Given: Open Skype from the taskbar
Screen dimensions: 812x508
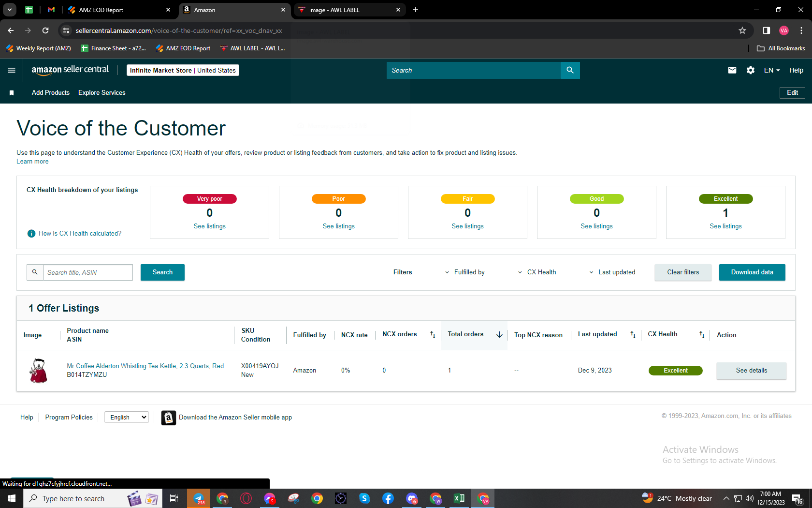Looking at the screenshot, I should tap(364, 498).
